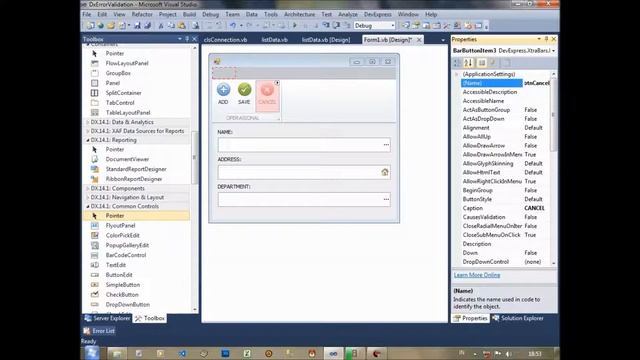Click the CausesValidation property row

coord(505,217)
